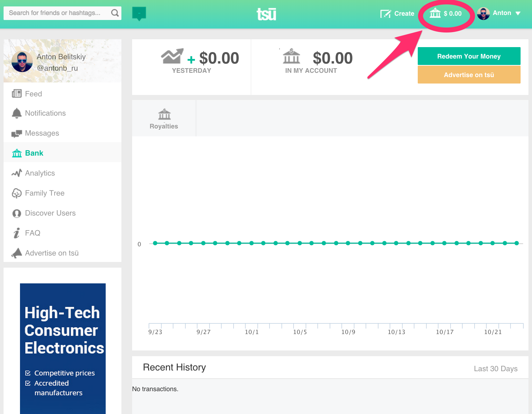The width and height of the screenshot is (532, 414).
Task: Open FAQ in the sidebar
Action: pos(62,233)
